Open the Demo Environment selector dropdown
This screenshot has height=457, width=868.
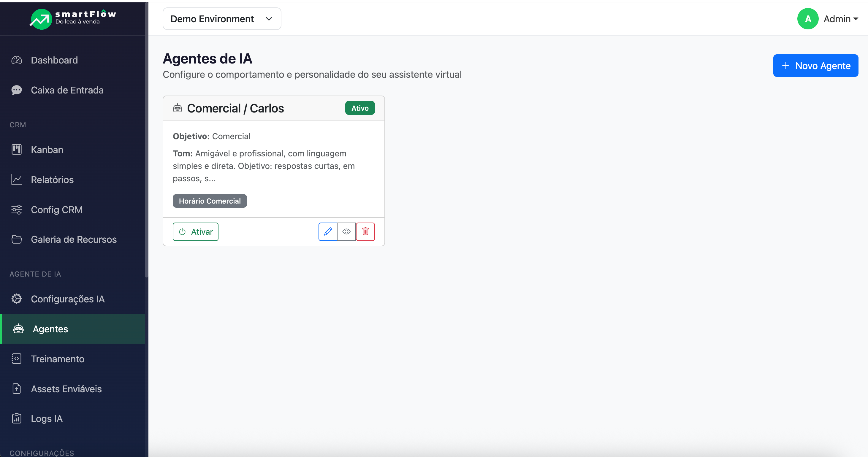point(221,18)
